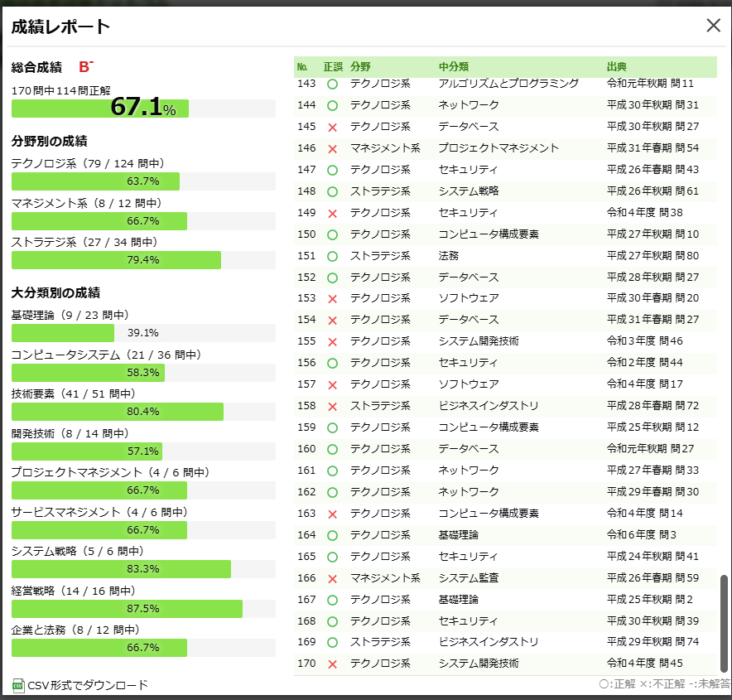Click the correct circle icon in row 144
Screen dimensions: 732x700
[x=332, y=105]
